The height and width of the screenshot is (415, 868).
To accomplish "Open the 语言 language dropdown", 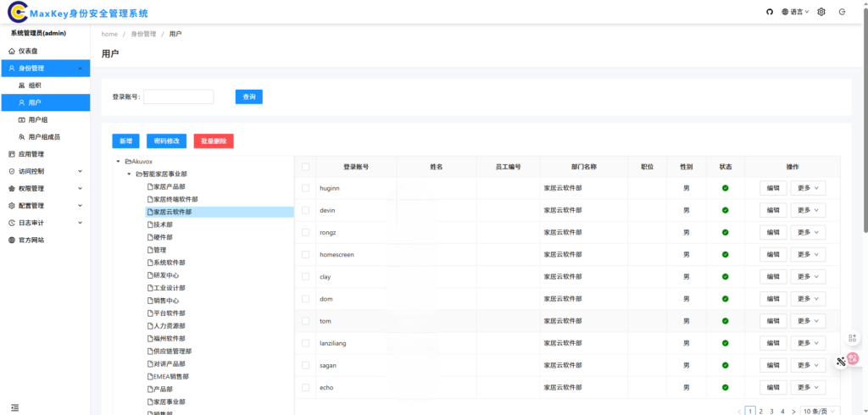I will (x=795, y=12).
